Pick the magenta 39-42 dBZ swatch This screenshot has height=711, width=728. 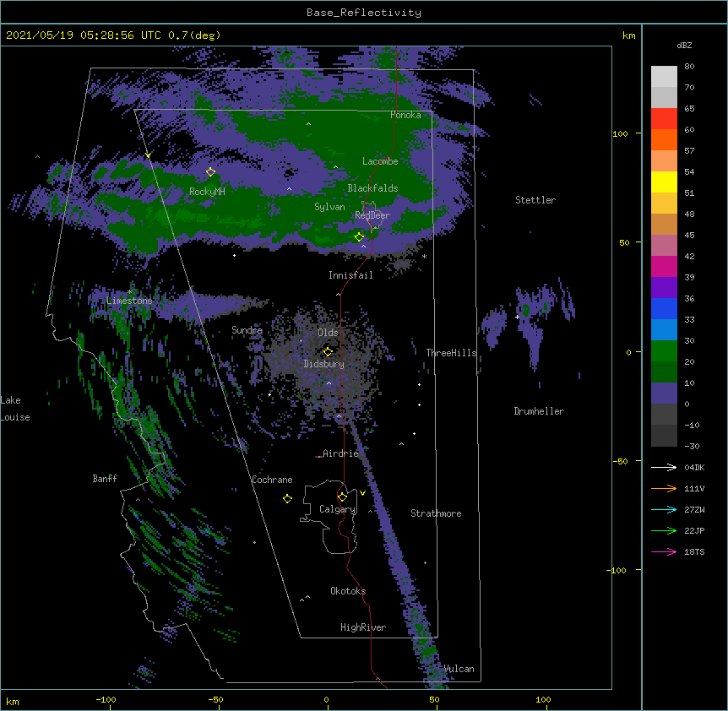point(664,266)
